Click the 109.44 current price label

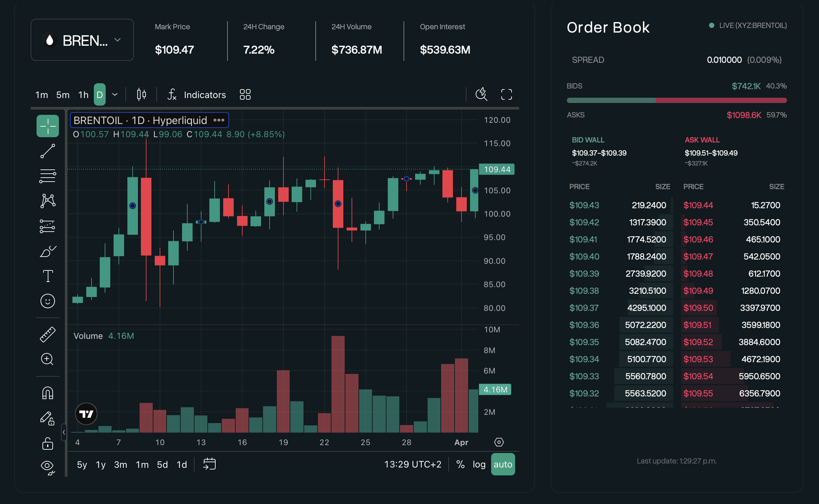tap(496, 169)
